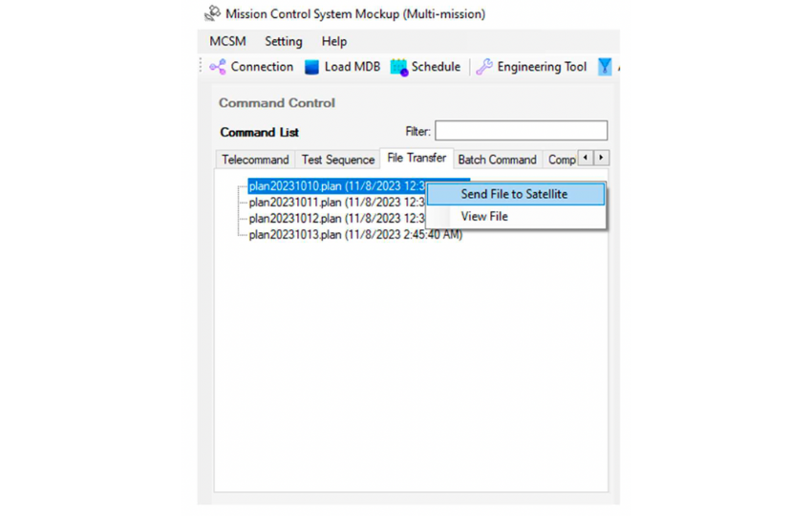Choose View File from the context menu
Viewport: 812px width, 516px height.
pos(484,217)
